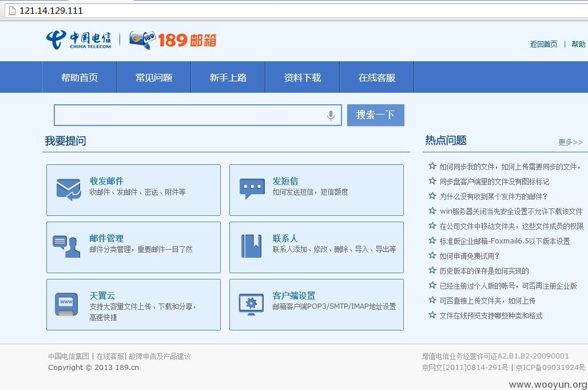Open the 收发邮件 envelope icon
The height and width of the screenshot is (390, 588).
pyautogui.click(x=69, y=190)
